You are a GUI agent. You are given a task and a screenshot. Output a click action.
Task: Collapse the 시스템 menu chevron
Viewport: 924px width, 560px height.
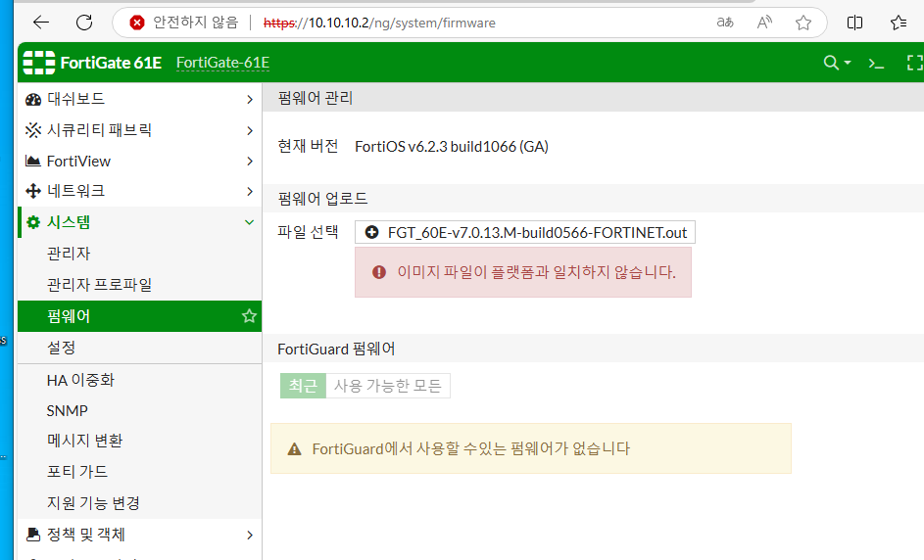tap(249, 222)
